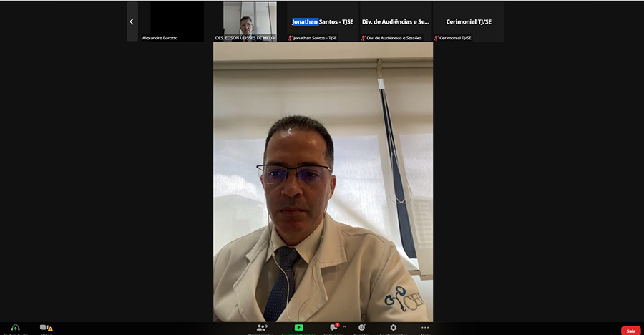The image size is (644, 335).
Task: Click the red Sair leave button
Action: point(630,331)
